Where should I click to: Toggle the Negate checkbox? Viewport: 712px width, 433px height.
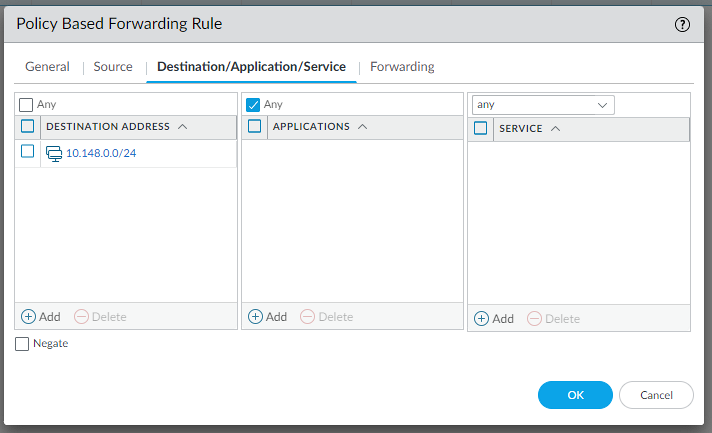tap(22, 343)
